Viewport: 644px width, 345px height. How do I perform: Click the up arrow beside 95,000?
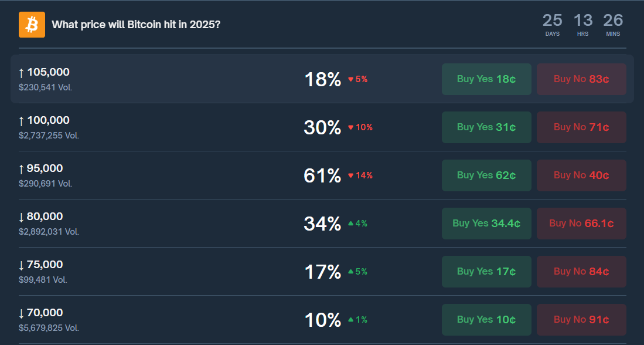click(x=21, y=168)
